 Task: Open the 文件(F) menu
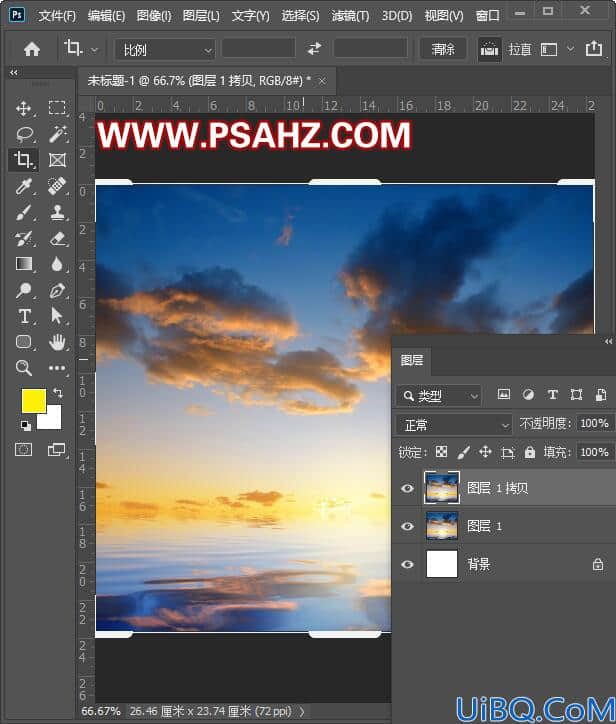pyautogui.click(x=57, y=16)
